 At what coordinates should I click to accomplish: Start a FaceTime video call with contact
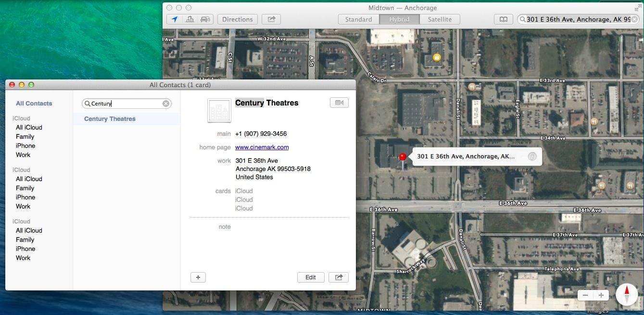pos(339,103)
